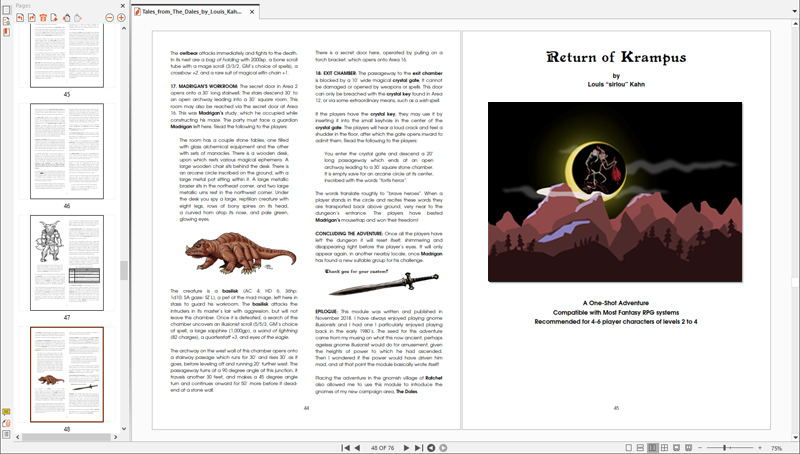This screenshot has width=800, height=454.
Task: Close the Pages panel
Action: 121,5
